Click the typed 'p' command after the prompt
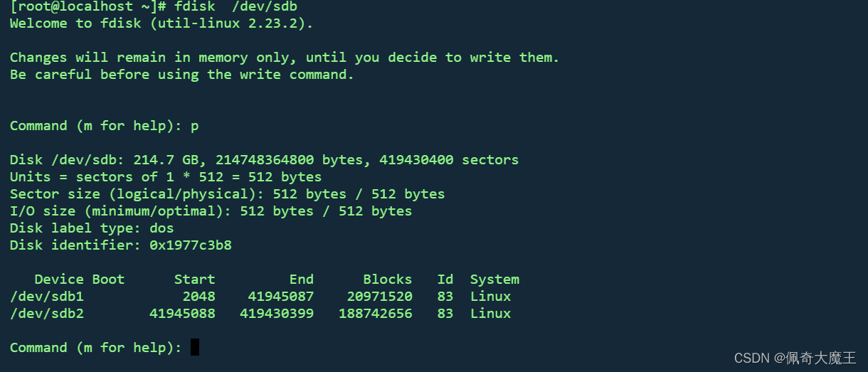The width and height of the screenshot is (868, 372). [x=195, y=127]
